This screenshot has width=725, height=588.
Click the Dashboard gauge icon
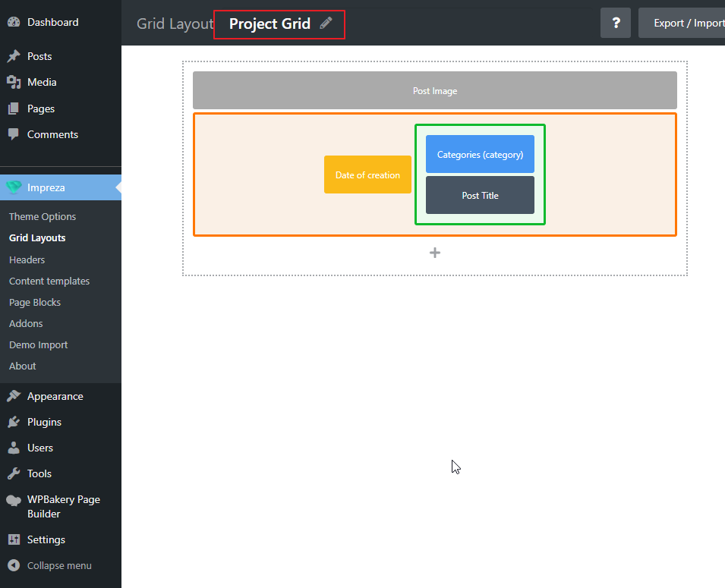click(14, 22)
